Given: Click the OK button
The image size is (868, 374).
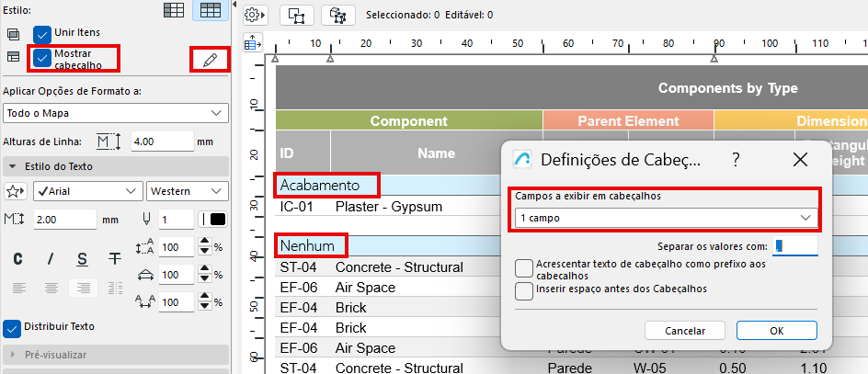Looking at the screenshot, I should pos(776,330).
